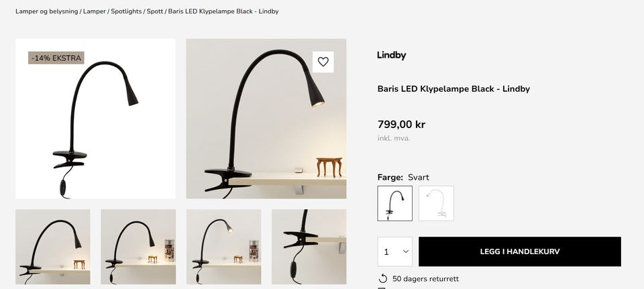This screenshot has height=289, width=644.
Task: Open Spotlights breadcrumb link
Action: (x=126, y=11)
